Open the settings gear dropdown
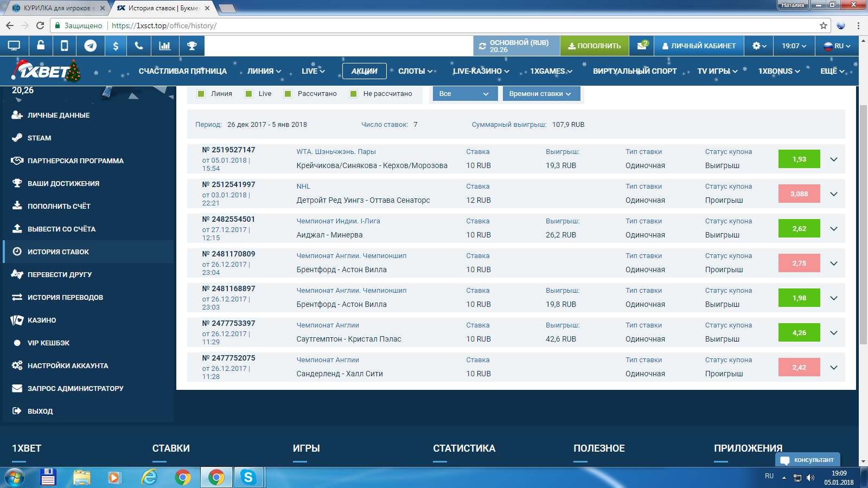The width and height of the screenshot is (868, 488). tap(759, 46)
